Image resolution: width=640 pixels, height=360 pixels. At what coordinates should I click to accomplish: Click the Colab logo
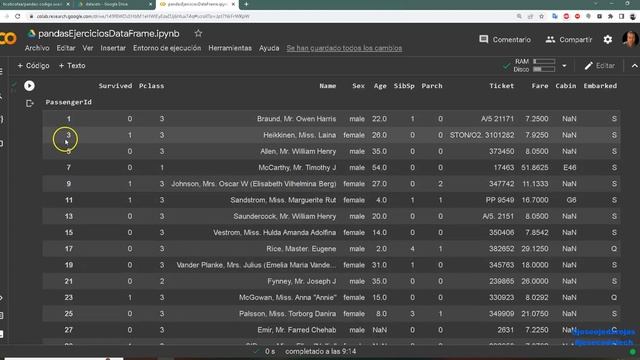point(8,38)
